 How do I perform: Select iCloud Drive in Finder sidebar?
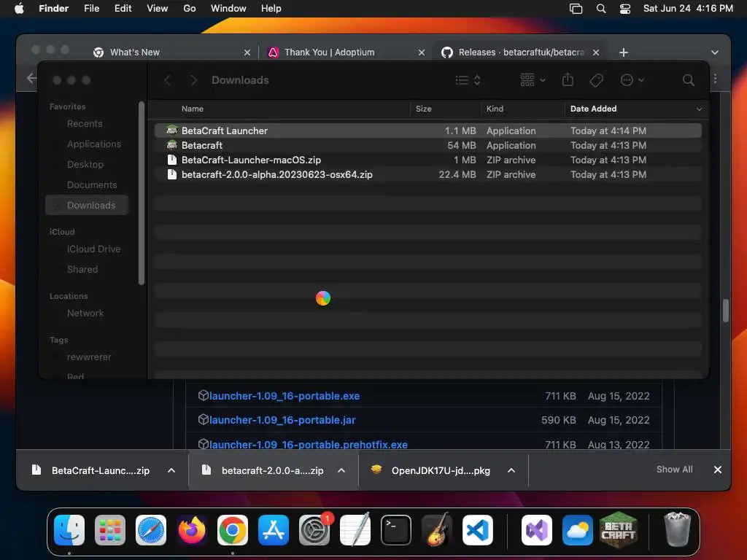(93, 249)
